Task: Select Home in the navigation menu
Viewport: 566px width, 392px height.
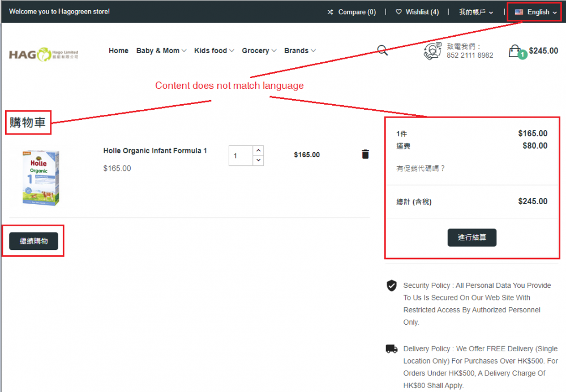Action: click(x=118, y=50)
